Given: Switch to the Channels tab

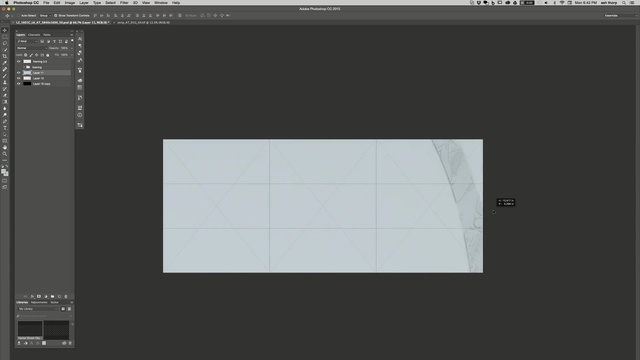Looking at the screenshot, I should 34,35.
